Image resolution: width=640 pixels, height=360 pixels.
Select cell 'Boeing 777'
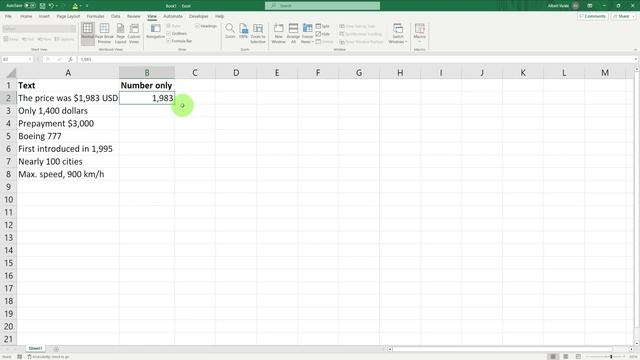[x=68, y=136]
